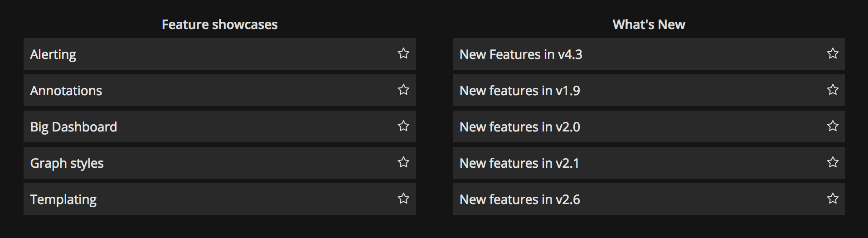Screen dimensions: 868x238
Task: Open the Alerting dashboard
Action: (x=53, y=54)
